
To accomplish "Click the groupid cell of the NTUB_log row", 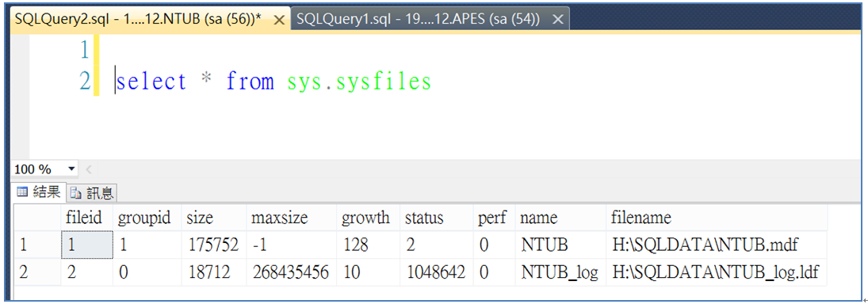I will (147, 272).
